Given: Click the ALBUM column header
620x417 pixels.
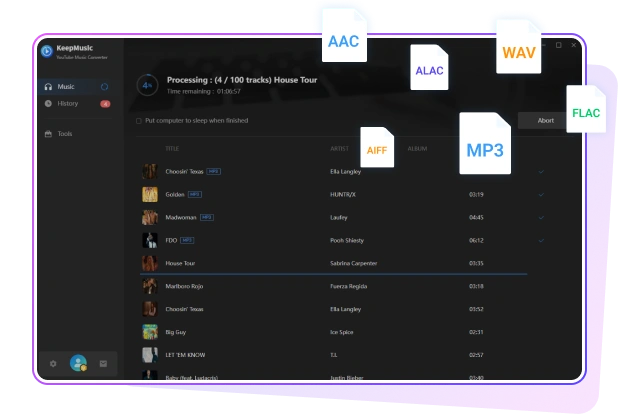Looking at the screenshot, I should (x=417, y=149).
